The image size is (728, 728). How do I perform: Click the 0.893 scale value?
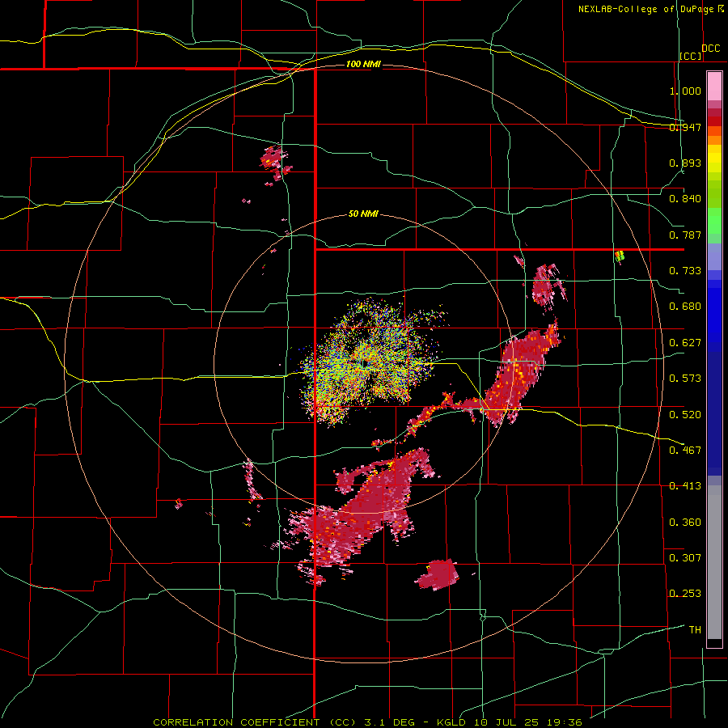coord(685,163)
